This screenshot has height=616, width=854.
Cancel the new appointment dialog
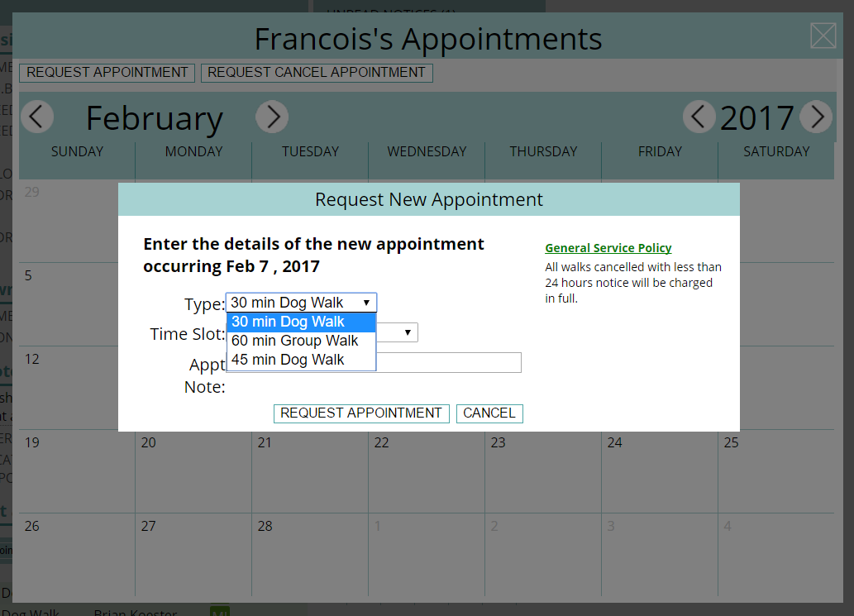(489, 413)
